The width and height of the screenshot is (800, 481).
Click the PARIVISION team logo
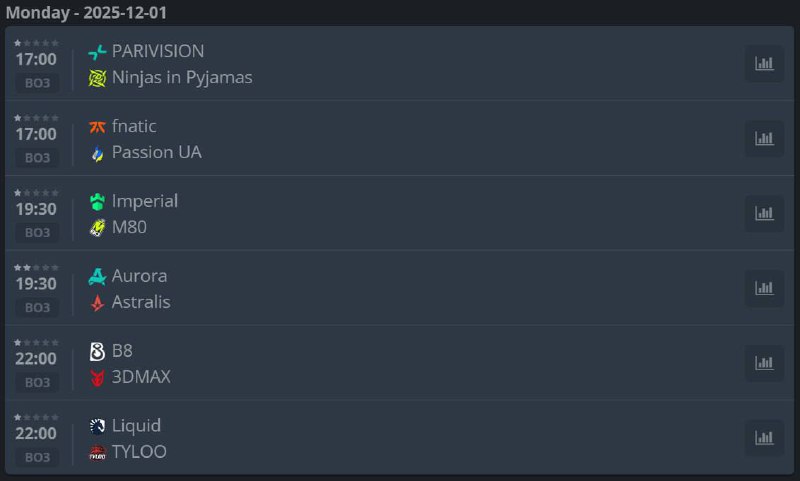tap(97, 52)
